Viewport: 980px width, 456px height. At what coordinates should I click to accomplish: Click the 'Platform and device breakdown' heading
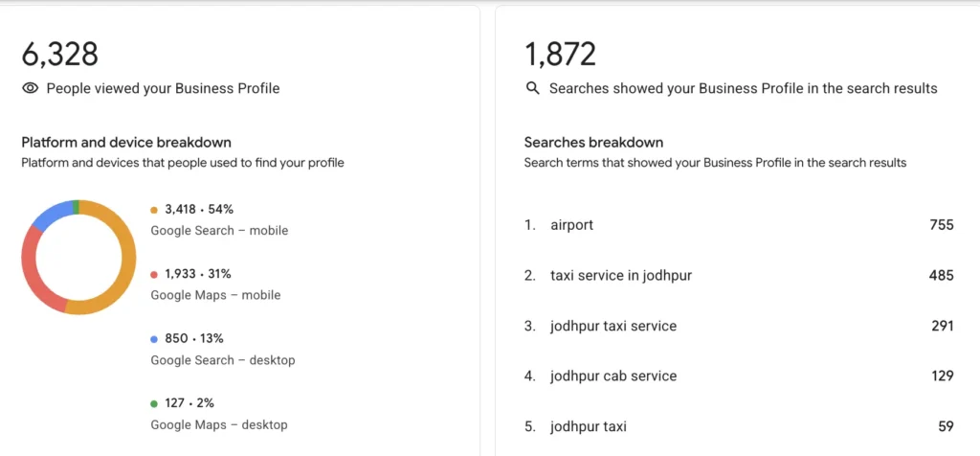(x=126, y=142)
